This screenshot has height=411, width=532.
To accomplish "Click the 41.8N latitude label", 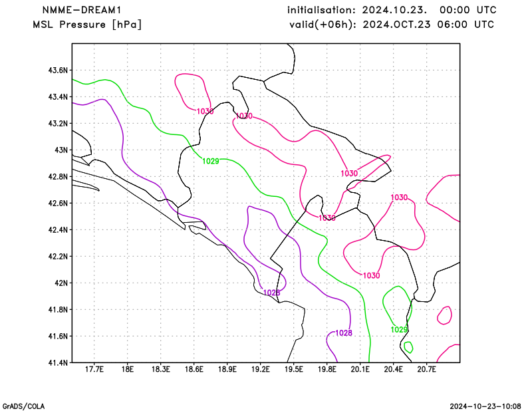I will pos(58,309).
